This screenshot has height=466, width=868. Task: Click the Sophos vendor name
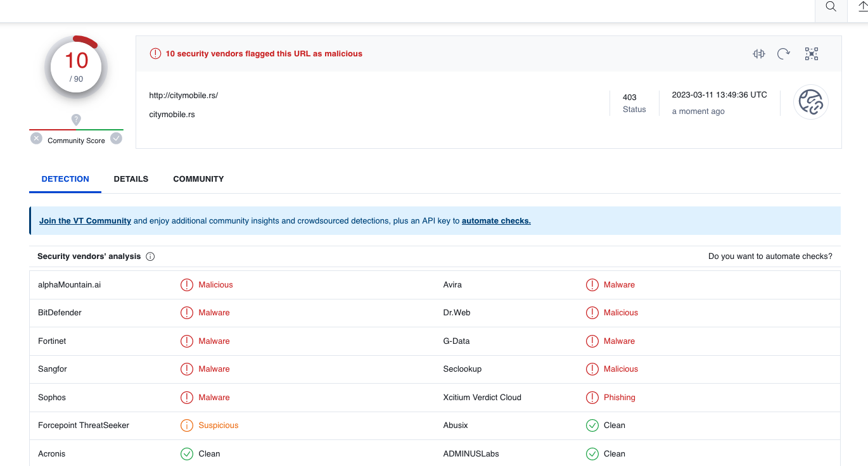tap(52, 398)
